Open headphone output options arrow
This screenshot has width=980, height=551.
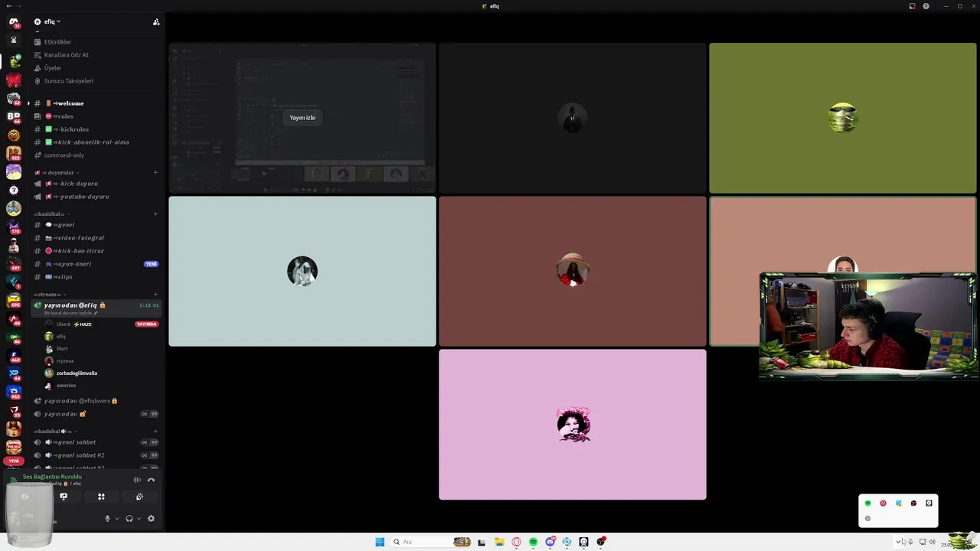click(x=139, y=519)
